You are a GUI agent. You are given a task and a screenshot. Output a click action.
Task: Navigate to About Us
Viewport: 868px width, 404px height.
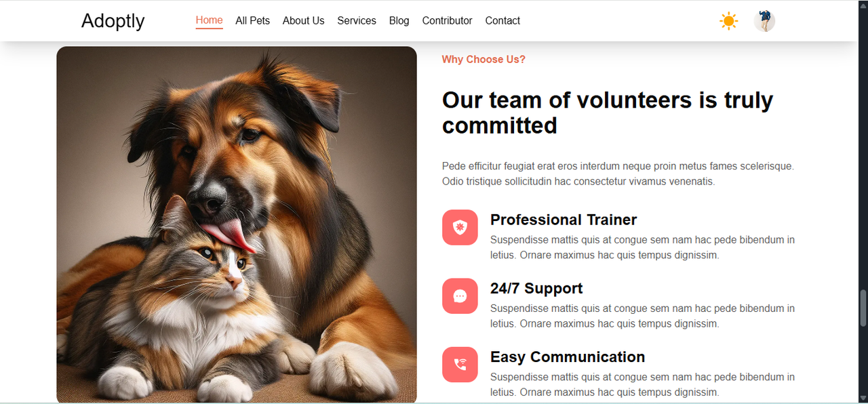coord(303,21)
